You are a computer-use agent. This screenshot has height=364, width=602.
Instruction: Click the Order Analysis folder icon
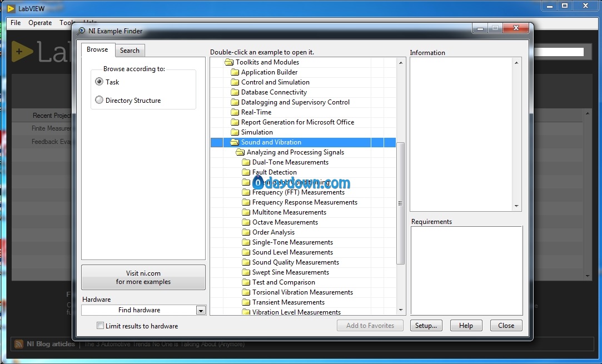(246, 232)
